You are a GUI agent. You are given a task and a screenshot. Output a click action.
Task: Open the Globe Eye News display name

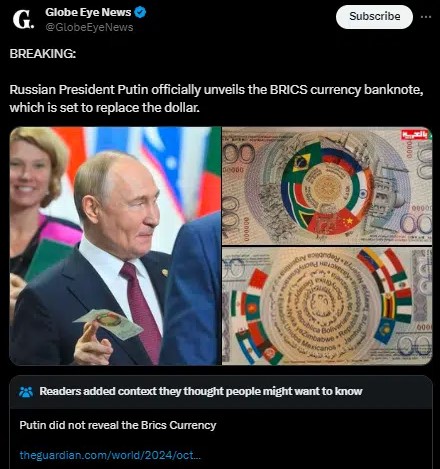[x=88, y=12]
